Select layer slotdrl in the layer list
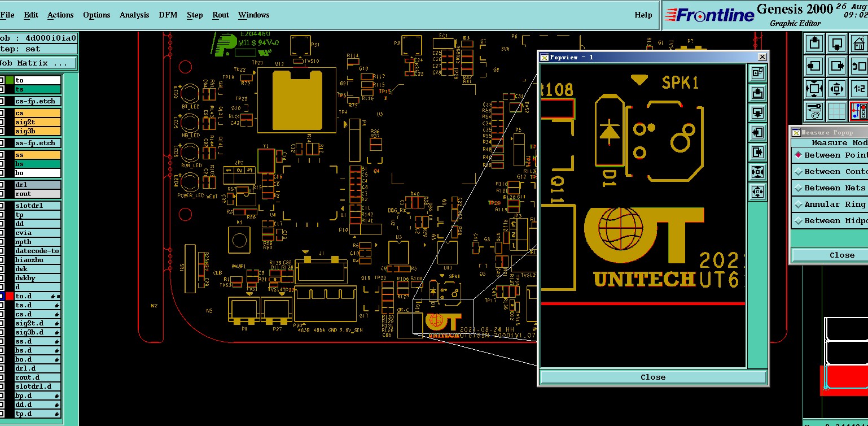868x426 pixels. (37, 206)
